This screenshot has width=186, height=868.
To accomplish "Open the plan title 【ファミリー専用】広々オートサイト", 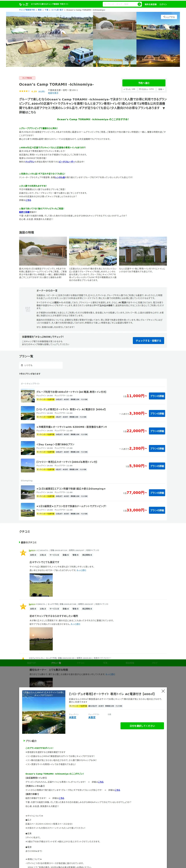I will [67, 462].
